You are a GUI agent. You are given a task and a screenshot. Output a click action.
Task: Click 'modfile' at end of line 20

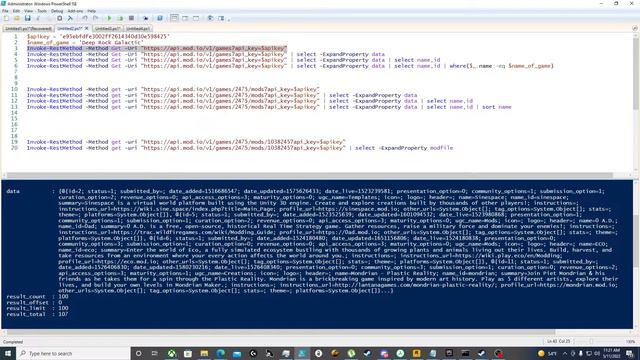point(441,148)
